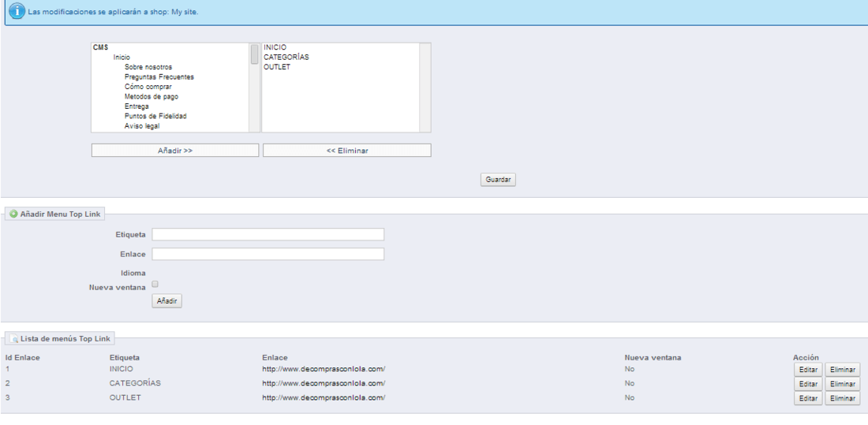
Task: Click the Añadir >> button
Action: pos(175,151)
